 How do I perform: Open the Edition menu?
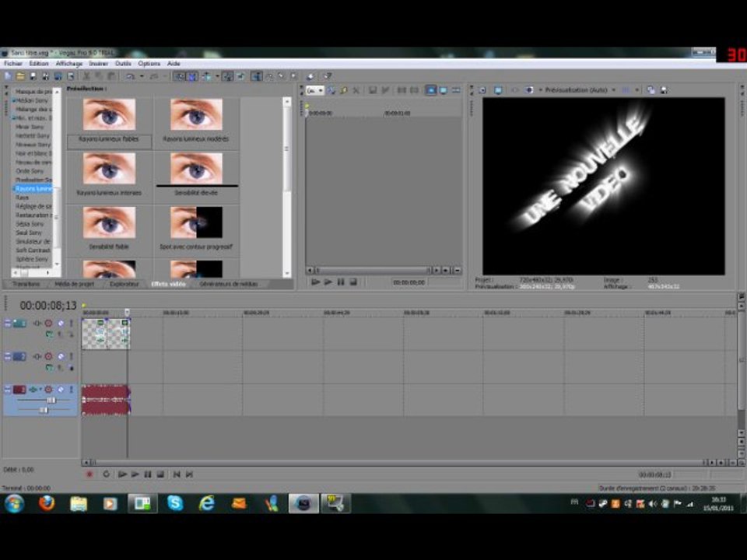click(x=39, y=63)
